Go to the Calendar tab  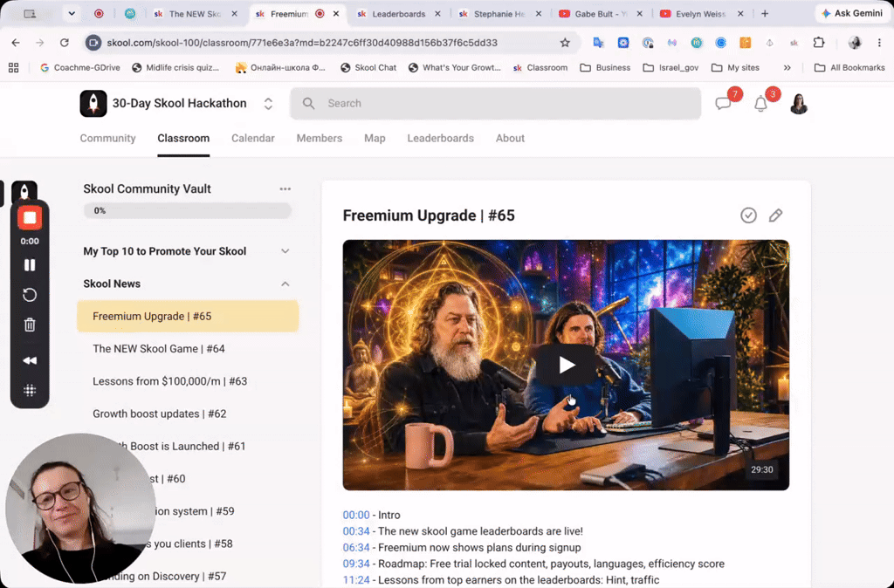tap(252, 139)
